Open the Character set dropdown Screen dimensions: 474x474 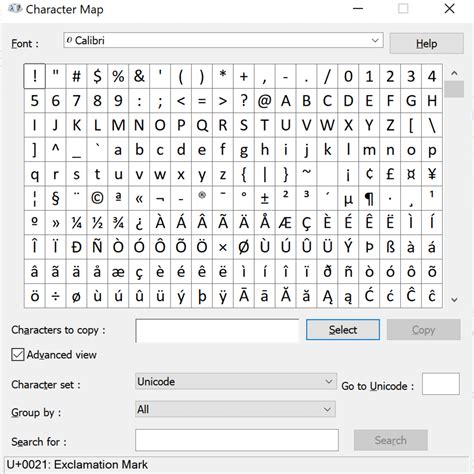(236, 381)
